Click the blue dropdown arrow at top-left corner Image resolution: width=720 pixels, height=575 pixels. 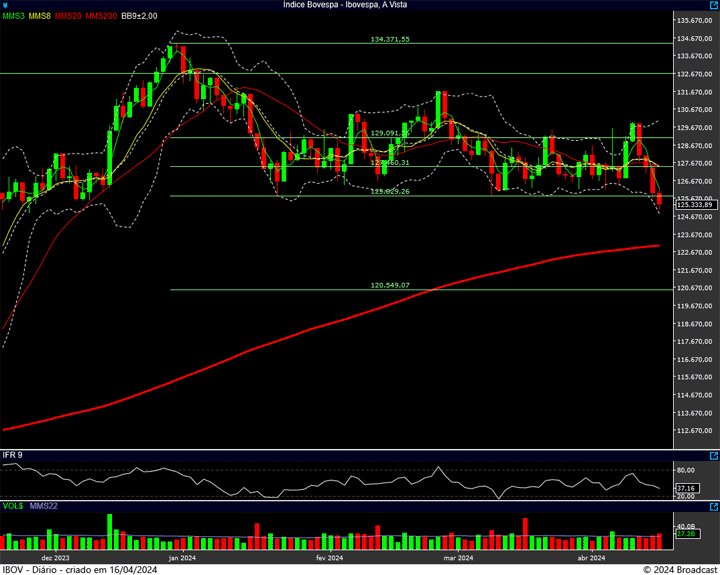click(x=5, y=5)
